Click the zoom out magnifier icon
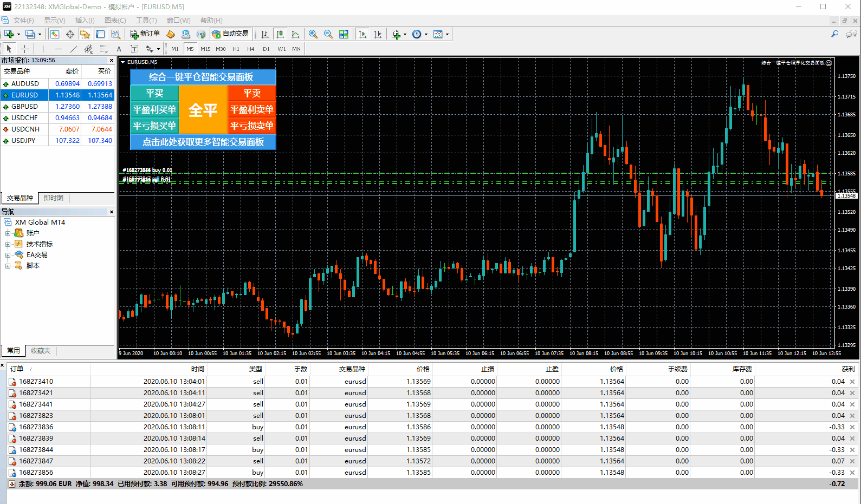Screen dimensions: 861x504 [328, 34]
